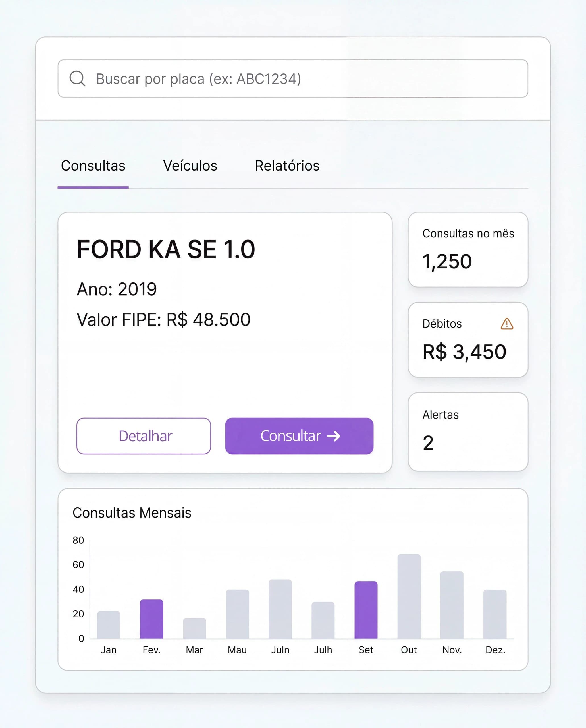
Task: Switch to the Veículos tab
Action: 190,166
